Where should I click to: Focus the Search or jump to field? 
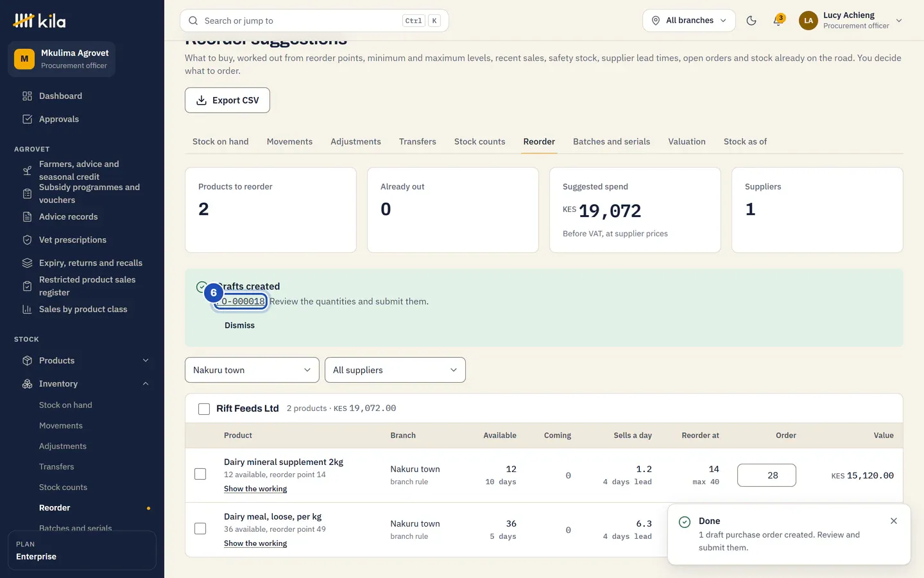[x=314, y=21]
